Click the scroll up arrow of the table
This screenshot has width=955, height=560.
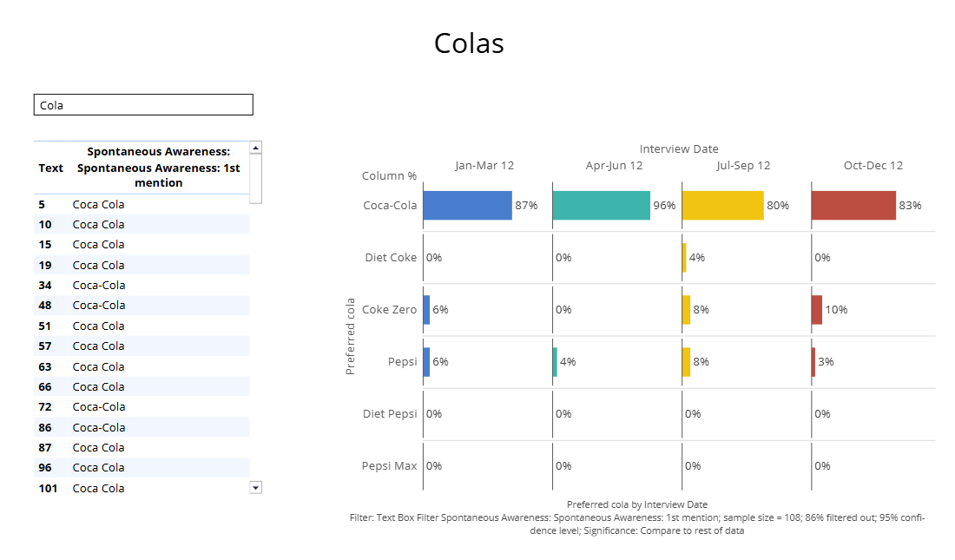click(255, 148)
